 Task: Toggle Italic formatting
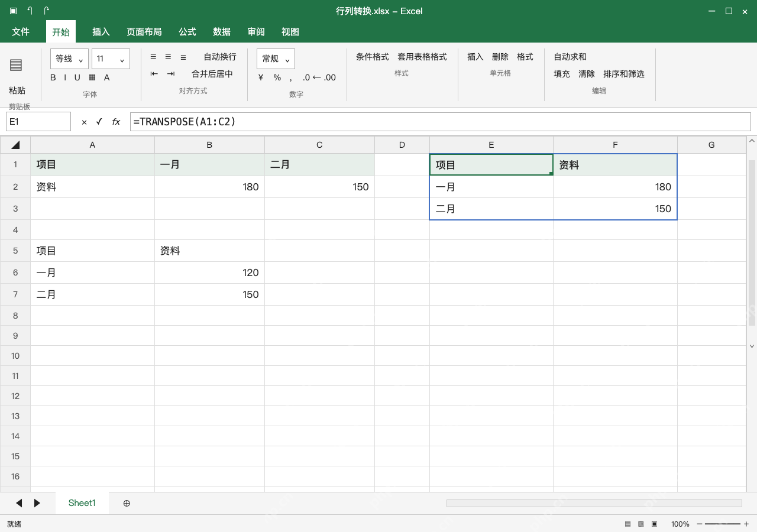tap(65, 77)
